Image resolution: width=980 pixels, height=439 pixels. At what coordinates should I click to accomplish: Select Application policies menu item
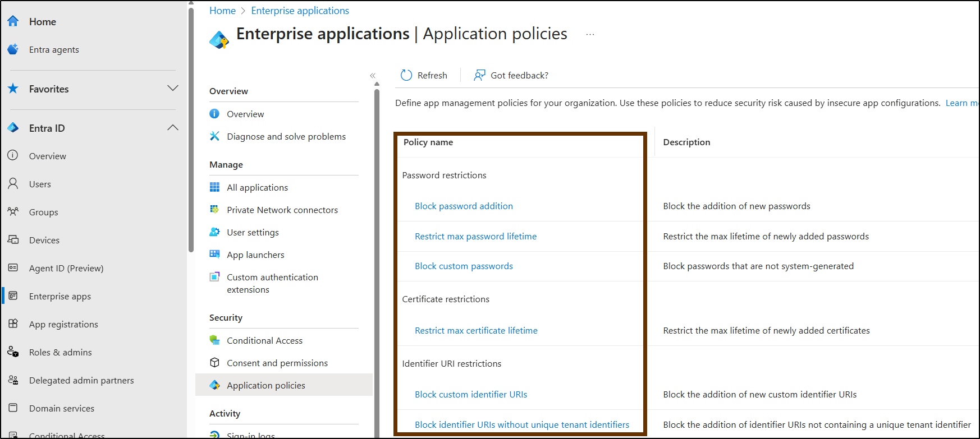click(x=284, y=385)
